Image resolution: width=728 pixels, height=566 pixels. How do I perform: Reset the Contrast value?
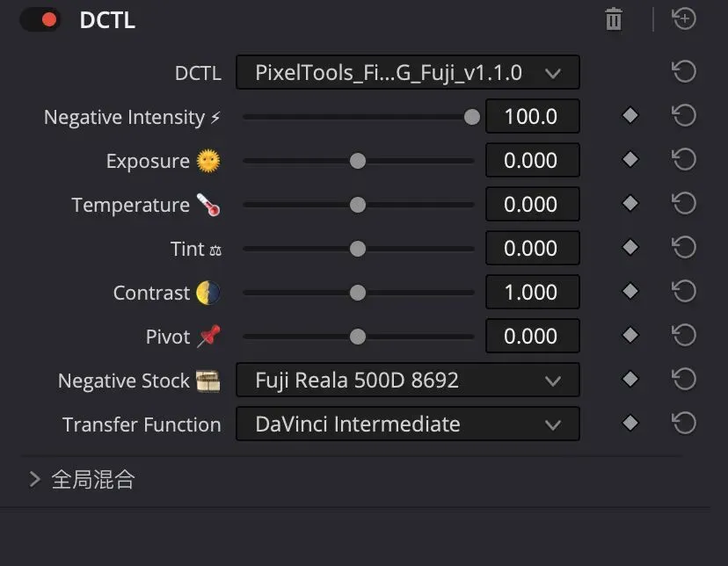click(684, 292)
